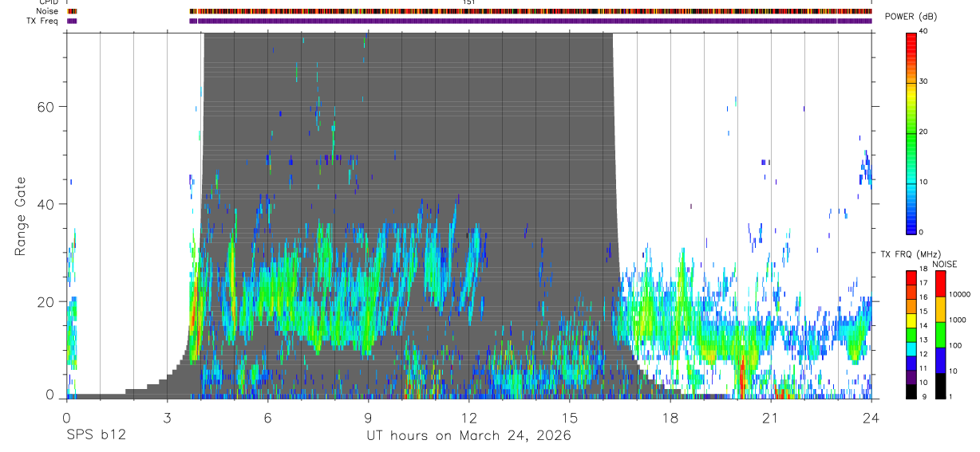Select the 40 tick on power color bar

923,31
